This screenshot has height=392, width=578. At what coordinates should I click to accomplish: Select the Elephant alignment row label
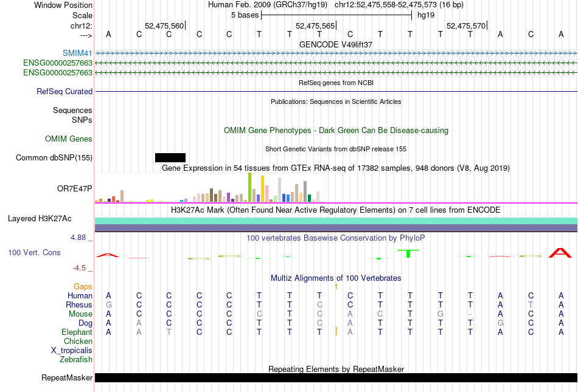coord(77,332)
